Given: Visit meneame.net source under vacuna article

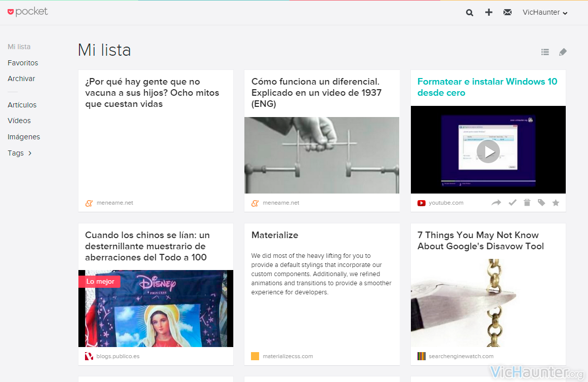Looking at the screenshot, I should [x=115, y=203].
